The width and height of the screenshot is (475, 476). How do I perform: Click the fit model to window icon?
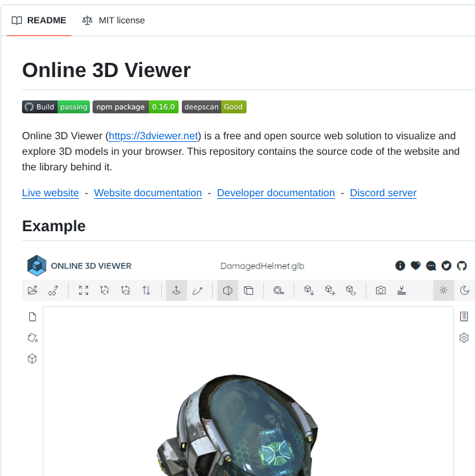click(x=83, y=290)
